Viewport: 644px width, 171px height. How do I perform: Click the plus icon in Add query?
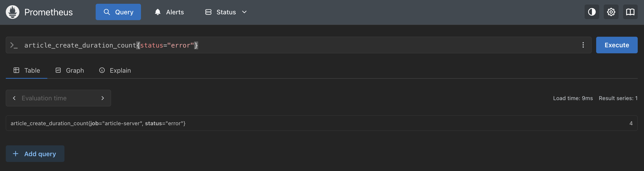[16, 154]
